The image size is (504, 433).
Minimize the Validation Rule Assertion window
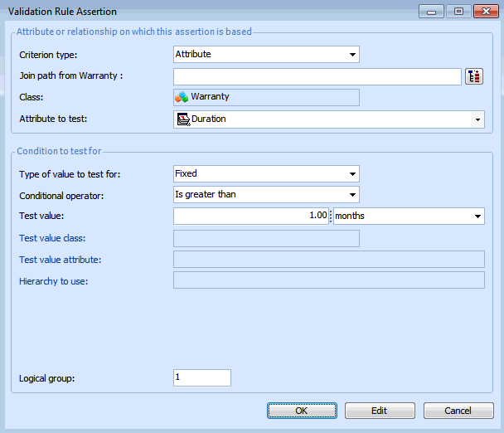click(x=431, y=12)
